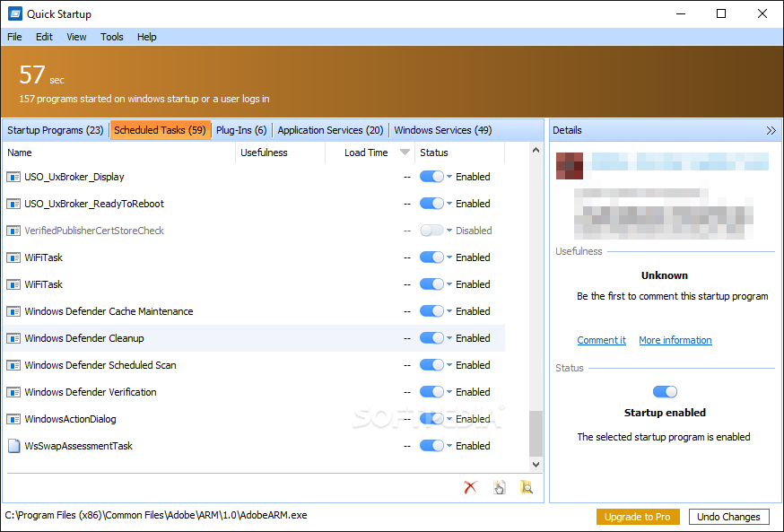Toggle USO_UxBroker_Display startup switch

[x=431, y=177]
